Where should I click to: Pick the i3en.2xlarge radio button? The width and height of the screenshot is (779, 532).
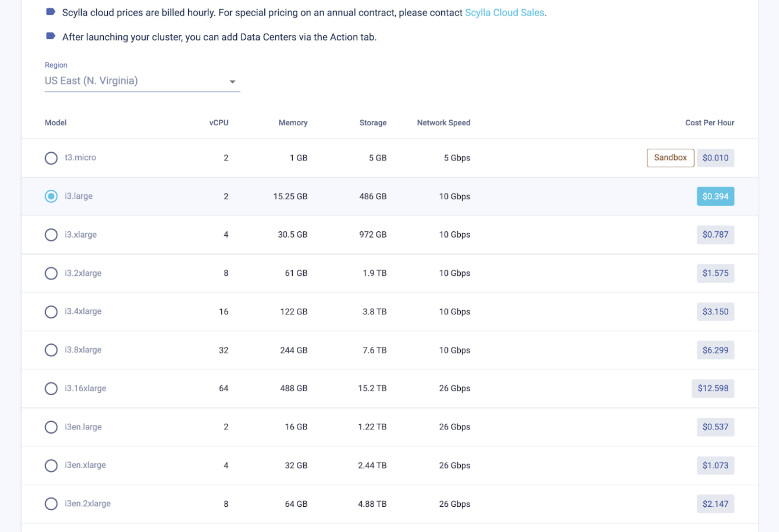(x=51, y=504)
